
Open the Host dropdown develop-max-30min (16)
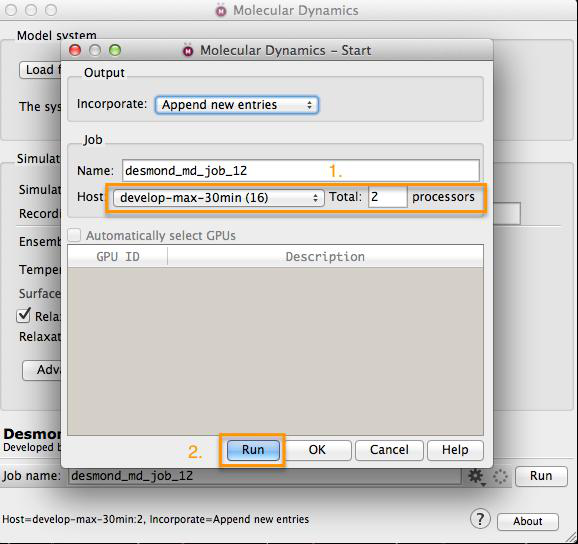point(218,198)
